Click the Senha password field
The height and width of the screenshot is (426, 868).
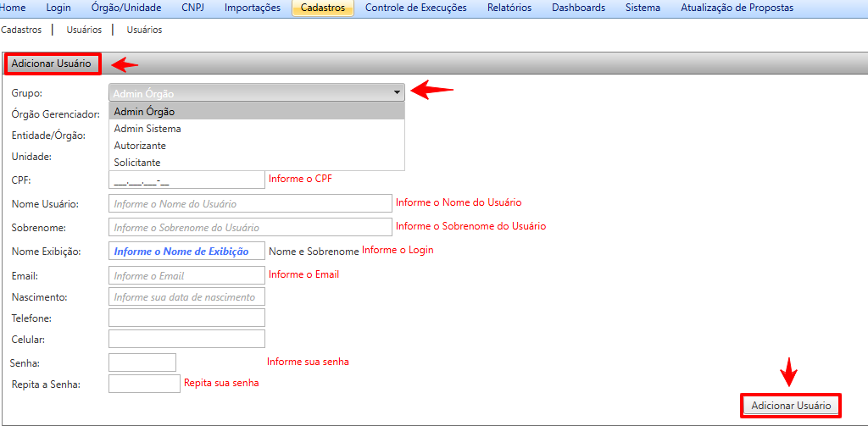coord(142,362)
